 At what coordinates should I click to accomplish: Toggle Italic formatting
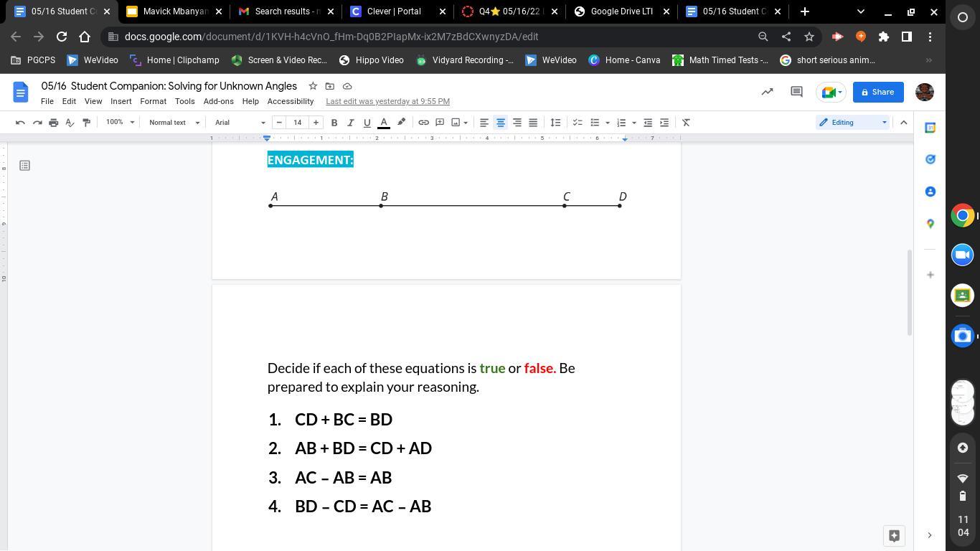(350, 123)
